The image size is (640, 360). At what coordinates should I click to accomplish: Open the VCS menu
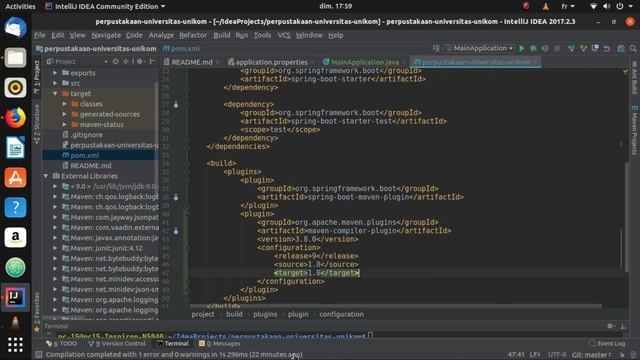point(284,36)
